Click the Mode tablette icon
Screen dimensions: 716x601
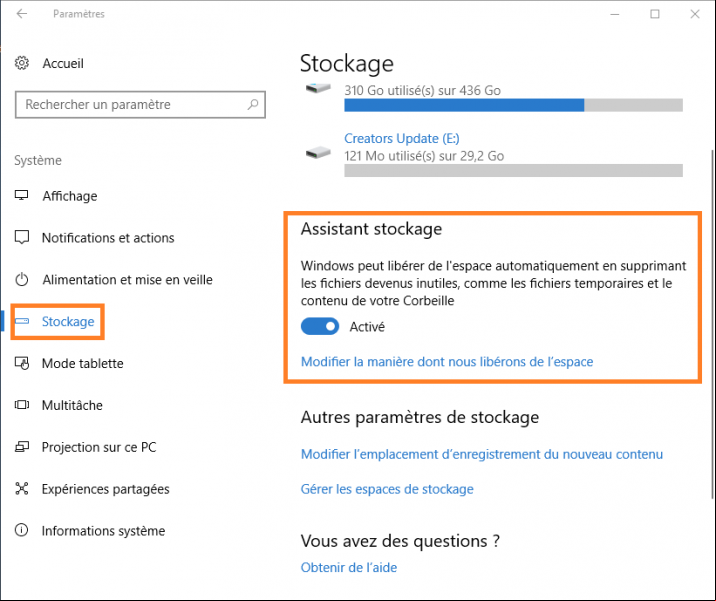coord(21,363)
